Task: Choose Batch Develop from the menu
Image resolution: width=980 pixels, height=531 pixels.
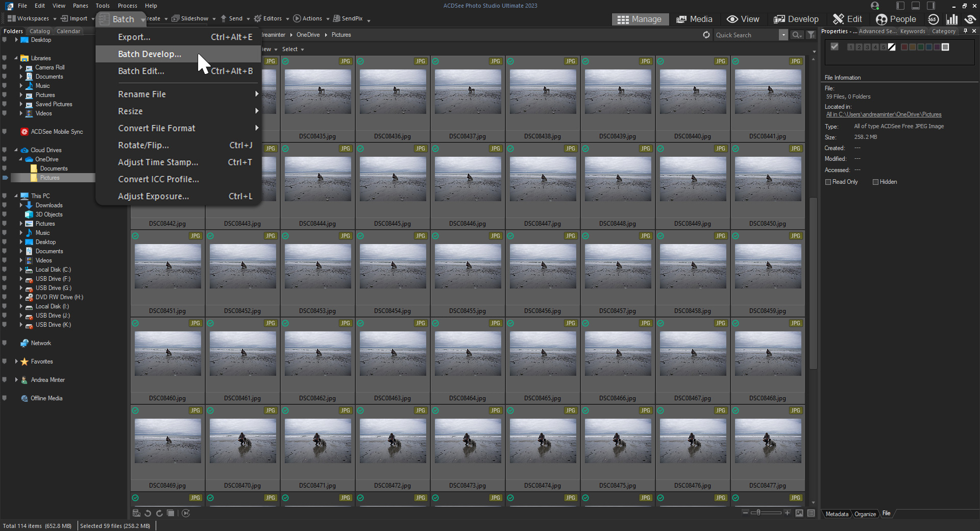Action: point(150,54)
